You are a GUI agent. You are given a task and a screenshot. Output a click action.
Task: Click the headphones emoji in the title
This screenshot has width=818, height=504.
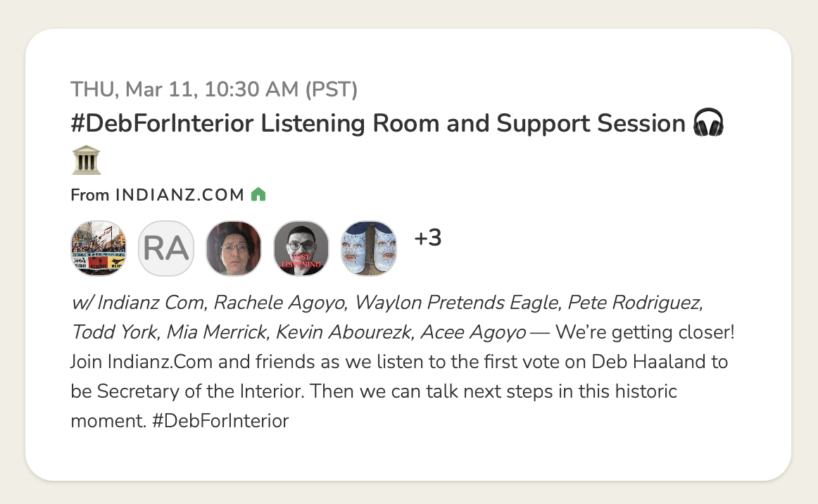coord(709,124)
